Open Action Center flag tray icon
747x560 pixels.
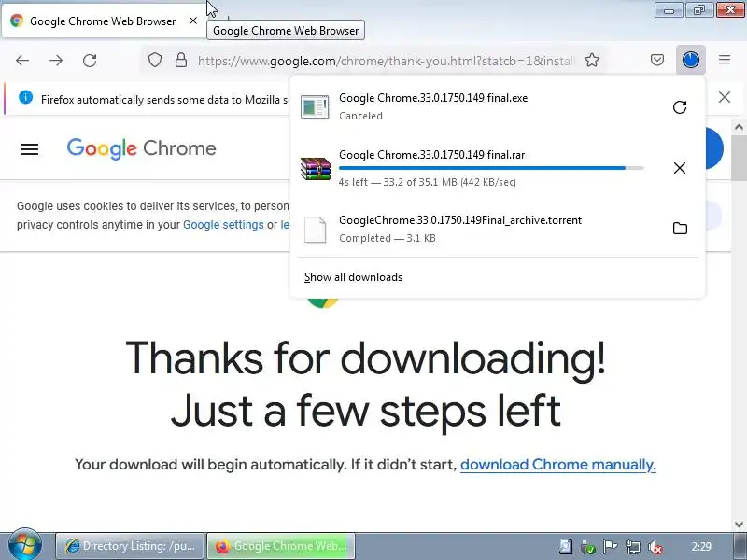[x=611, y=547]
